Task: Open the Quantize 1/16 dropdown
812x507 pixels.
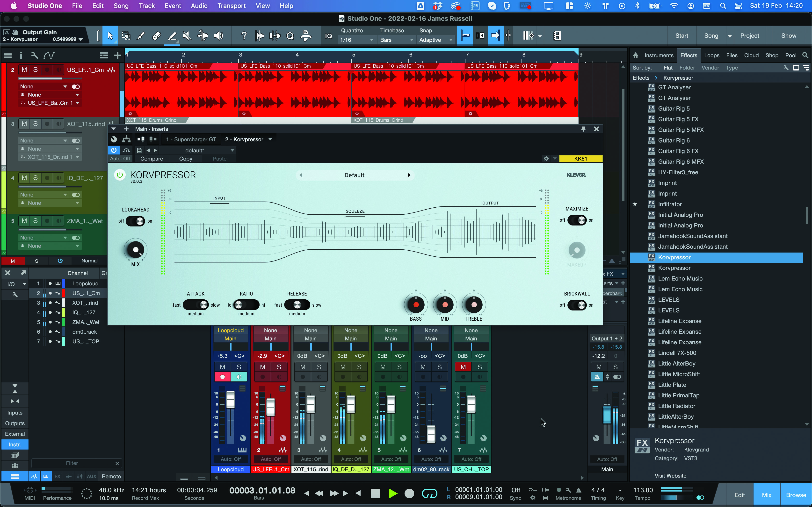Action: (x=356, y=40)
